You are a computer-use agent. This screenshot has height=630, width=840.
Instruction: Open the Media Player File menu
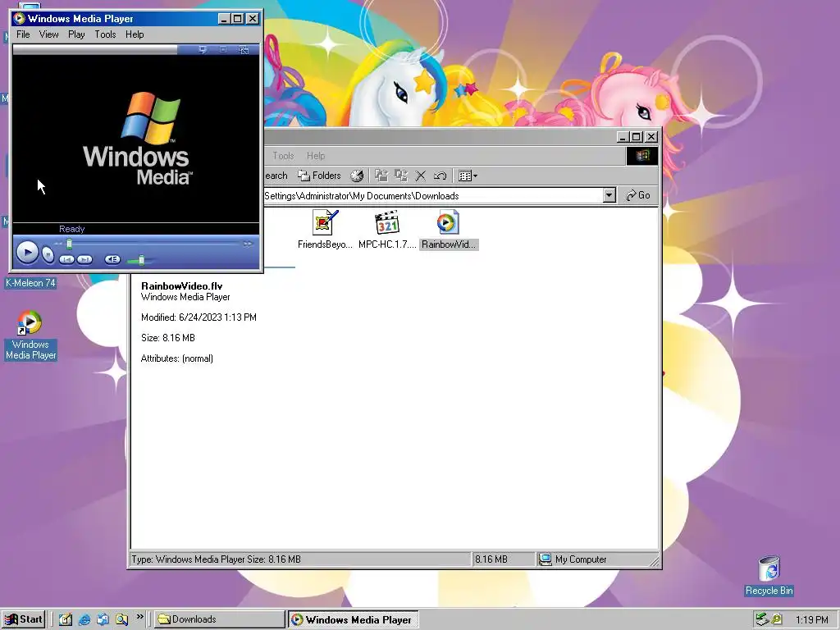(x=23, y=34)
